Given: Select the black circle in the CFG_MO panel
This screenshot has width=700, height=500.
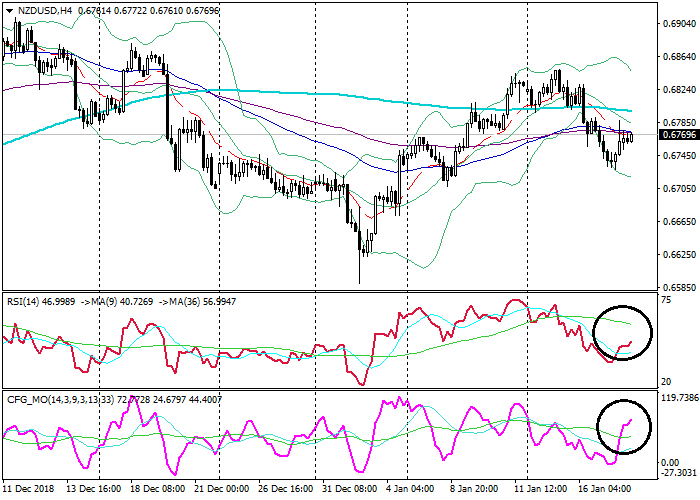Looking at the screenshot, I should (622, 426).
